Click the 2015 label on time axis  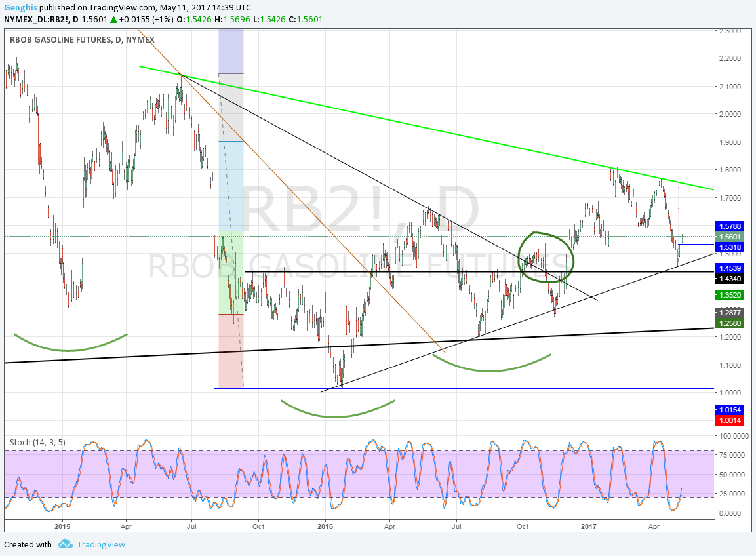pyautogui.click(x=62, y=526)
